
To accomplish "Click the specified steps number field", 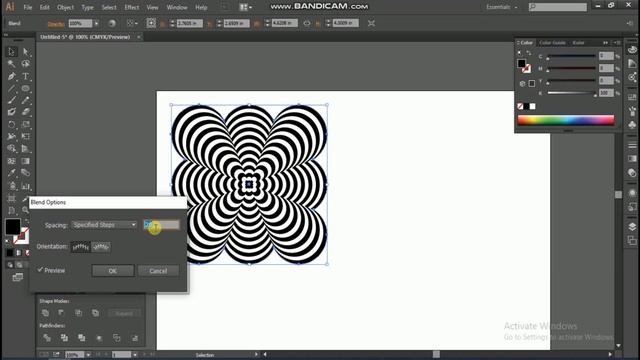I will 162,224.
